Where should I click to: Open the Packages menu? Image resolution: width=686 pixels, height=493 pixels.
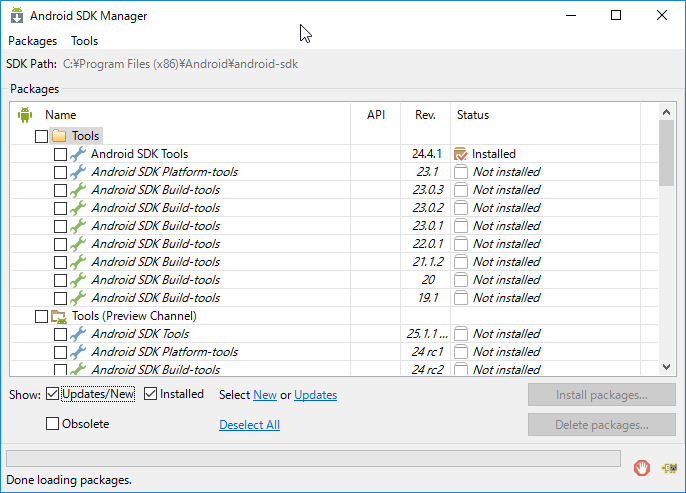point(33,41)
